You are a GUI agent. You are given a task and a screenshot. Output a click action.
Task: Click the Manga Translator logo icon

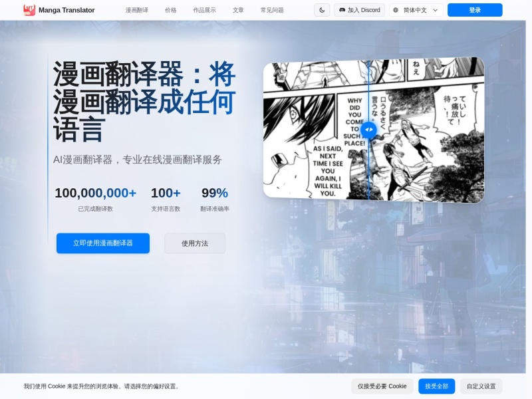pyautogui.click(x=29, y=10)
